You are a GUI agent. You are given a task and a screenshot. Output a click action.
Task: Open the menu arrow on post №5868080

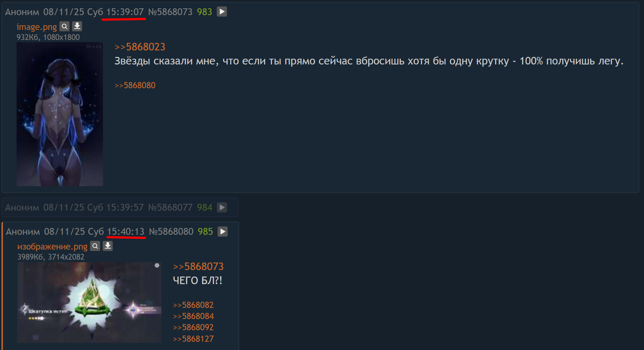(x=223, y=232)
